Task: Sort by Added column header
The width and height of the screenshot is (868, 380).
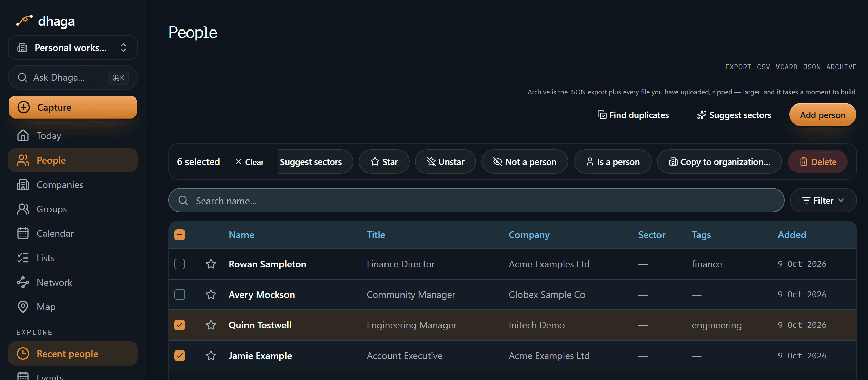Action: tap(792, 235)
